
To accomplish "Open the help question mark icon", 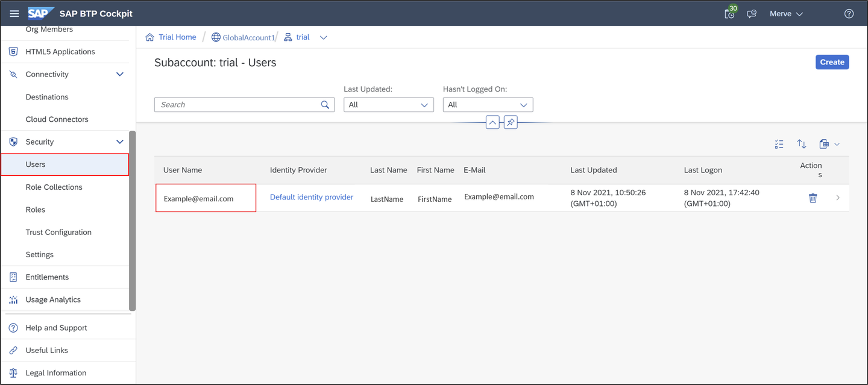I will 849,14.
